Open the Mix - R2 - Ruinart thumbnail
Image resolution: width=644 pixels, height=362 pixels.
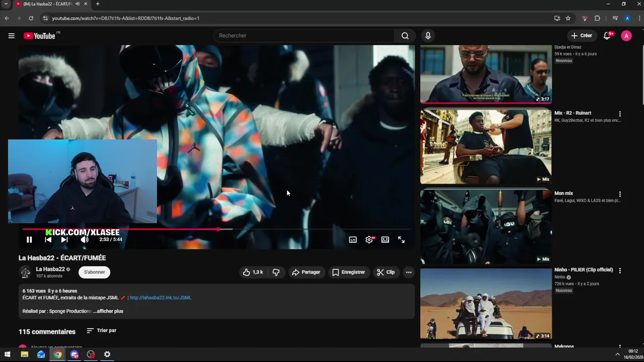click(x=486, y=147)
